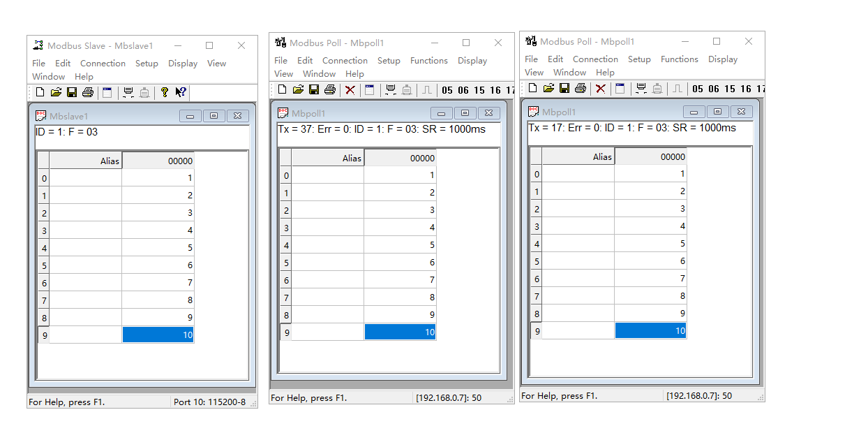Viewport: 868px width, 440px height.
Task: Open Display menu in Modbus Slave
Action: (x=183, y=63)
